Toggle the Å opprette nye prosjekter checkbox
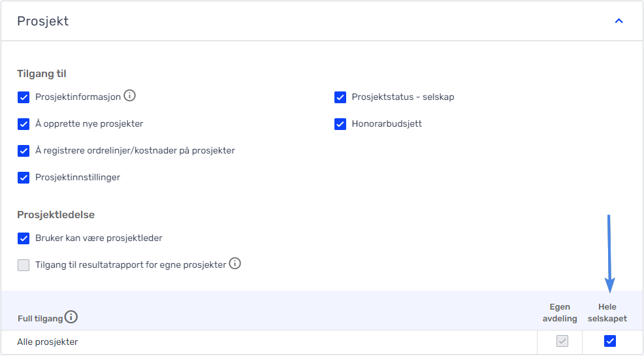 24,124
